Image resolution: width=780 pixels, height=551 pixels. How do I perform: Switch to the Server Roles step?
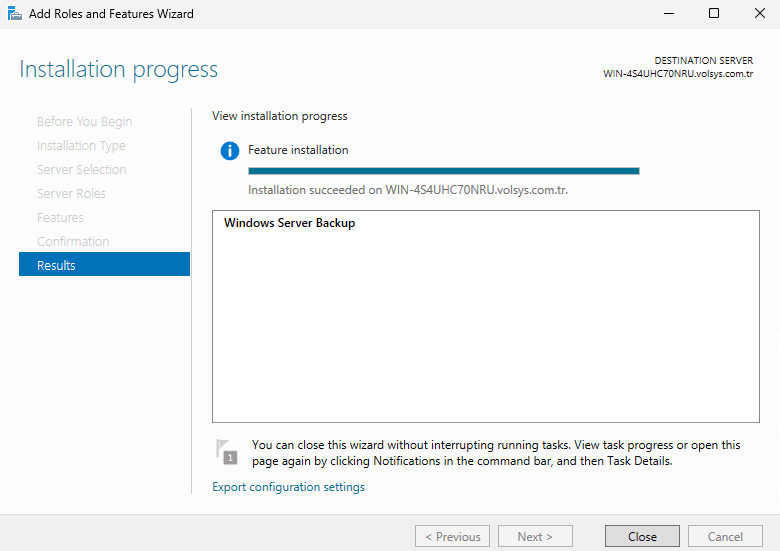[71, 194]
